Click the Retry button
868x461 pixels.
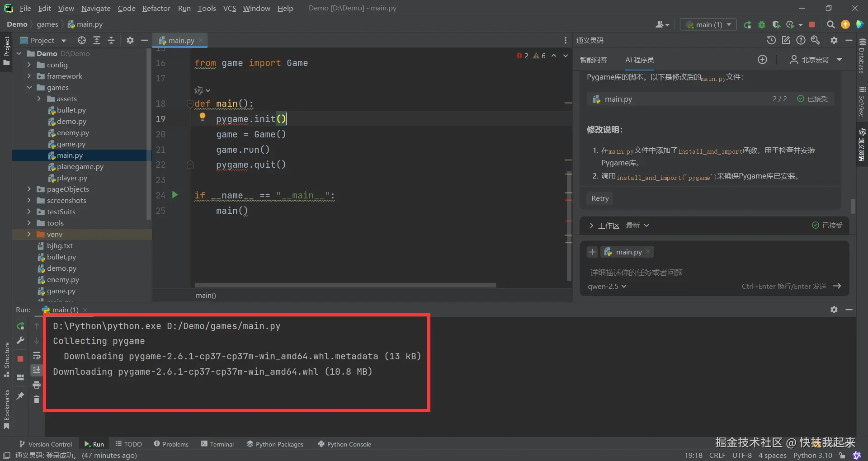[599, 198]
